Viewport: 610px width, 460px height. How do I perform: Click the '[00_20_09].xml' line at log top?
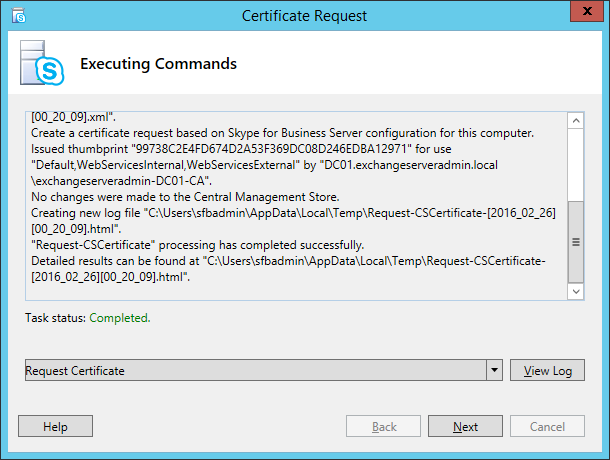pyautogui.click(x=74, y=117)
